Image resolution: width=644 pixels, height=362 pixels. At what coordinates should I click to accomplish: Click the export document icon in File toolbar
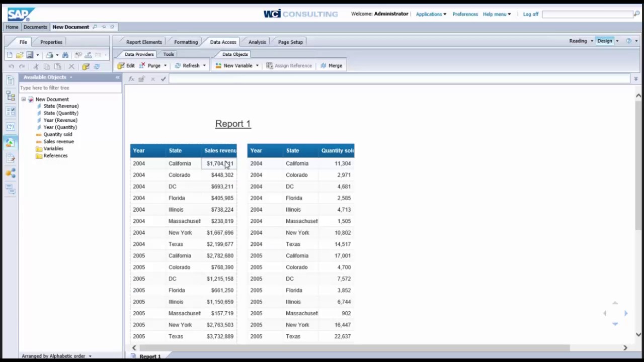[x=88, y=55]
